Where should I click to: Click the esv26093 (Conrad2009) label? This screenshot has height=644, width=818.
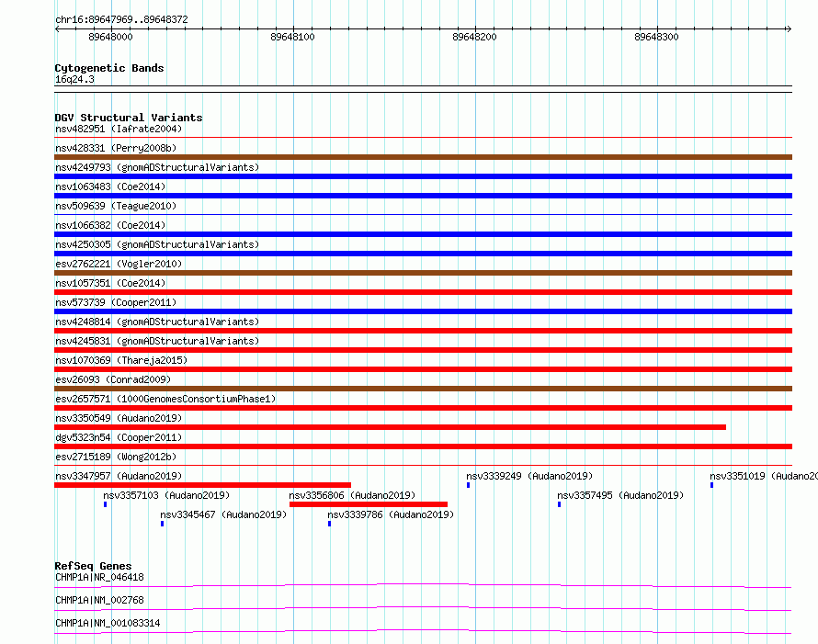tap(113, 379)
